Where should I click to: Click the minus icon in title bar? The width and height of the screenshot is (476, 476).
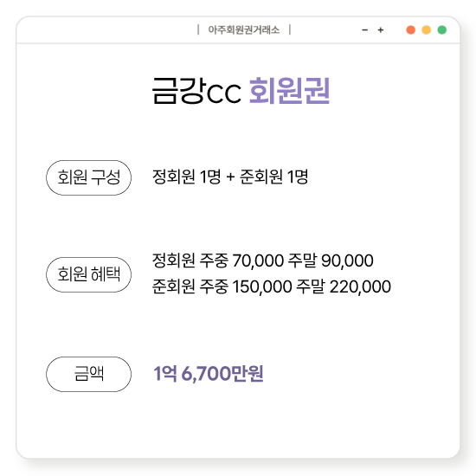(x=365, y=30)
